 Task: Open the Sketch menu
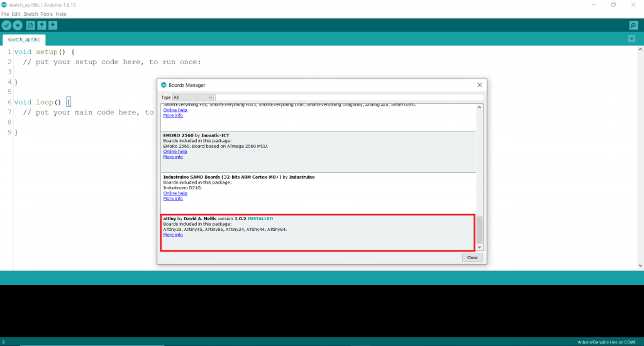pyautogui.click(x=30, y=14)
